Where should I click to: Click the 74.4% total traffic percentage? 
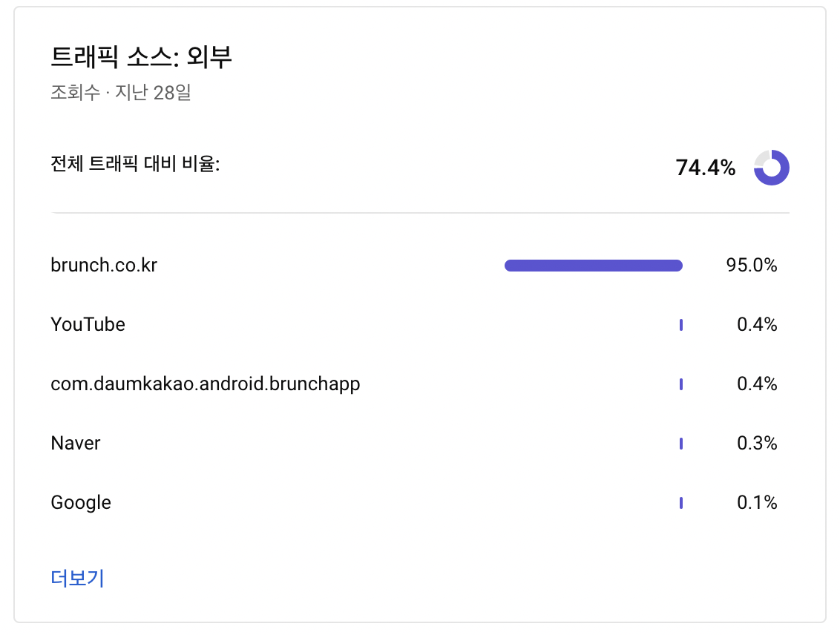point(706,168)
